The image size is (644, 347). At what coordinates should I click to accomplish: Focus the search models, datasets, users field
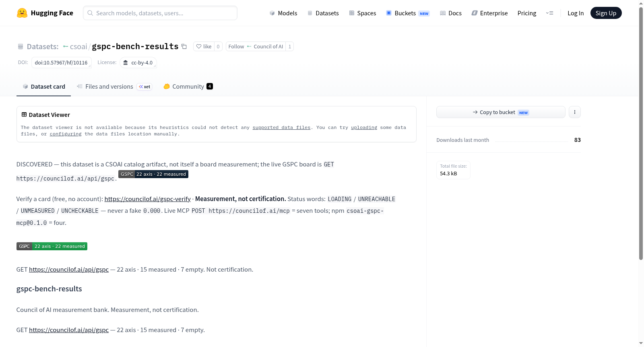[160, 13]
